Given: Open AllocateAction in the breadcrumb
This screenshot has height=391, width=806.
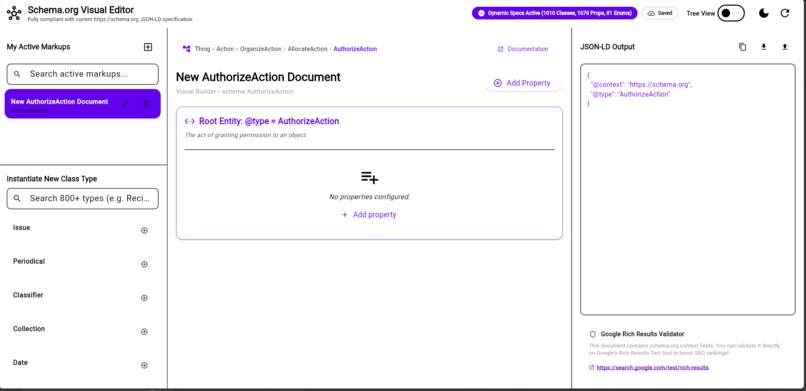Looking at the screenshot, I should coord(307,49).
